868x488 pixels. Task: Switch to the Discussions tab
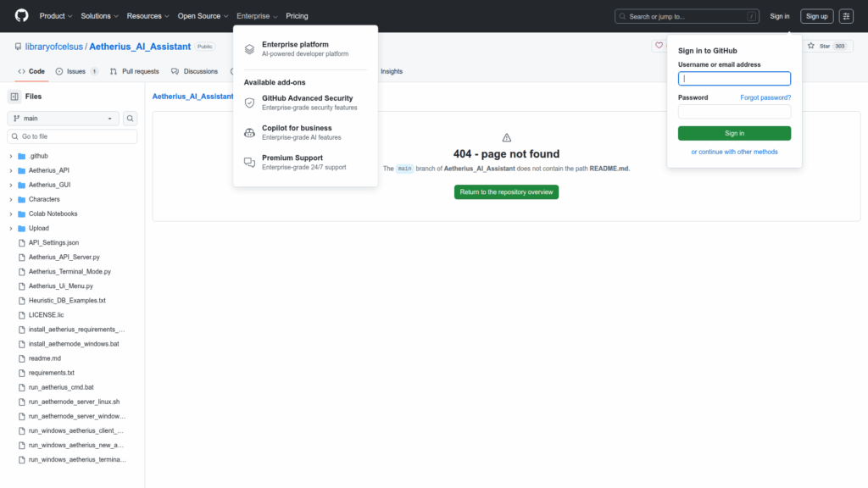[x=194, y=71]
